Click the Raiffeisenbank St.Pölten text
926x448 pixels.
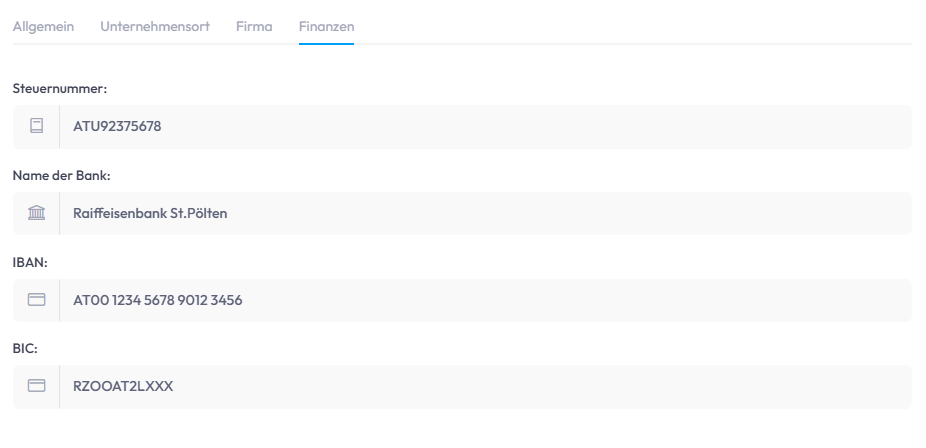click(150, 213)
